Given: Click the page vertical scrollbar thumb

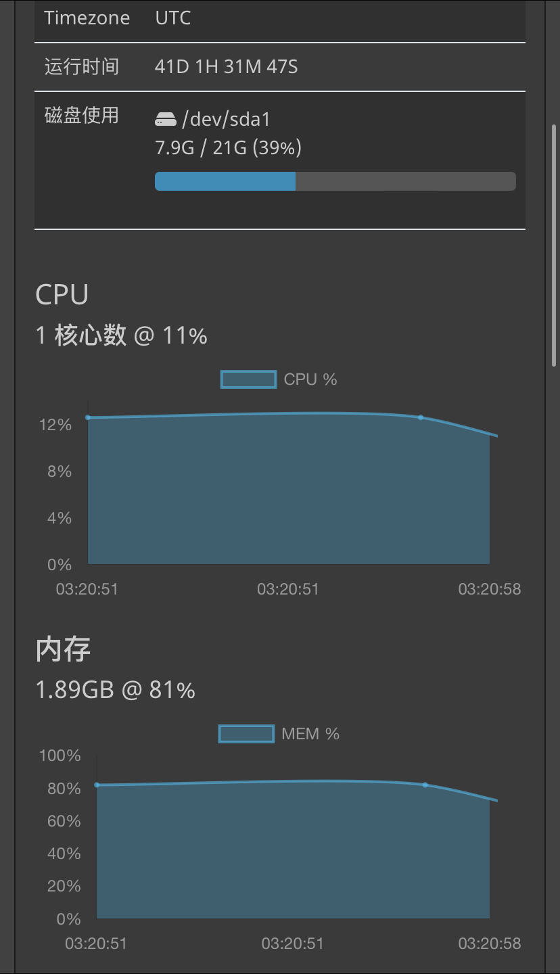Looking at the screenshot, I should coord(555,246).
